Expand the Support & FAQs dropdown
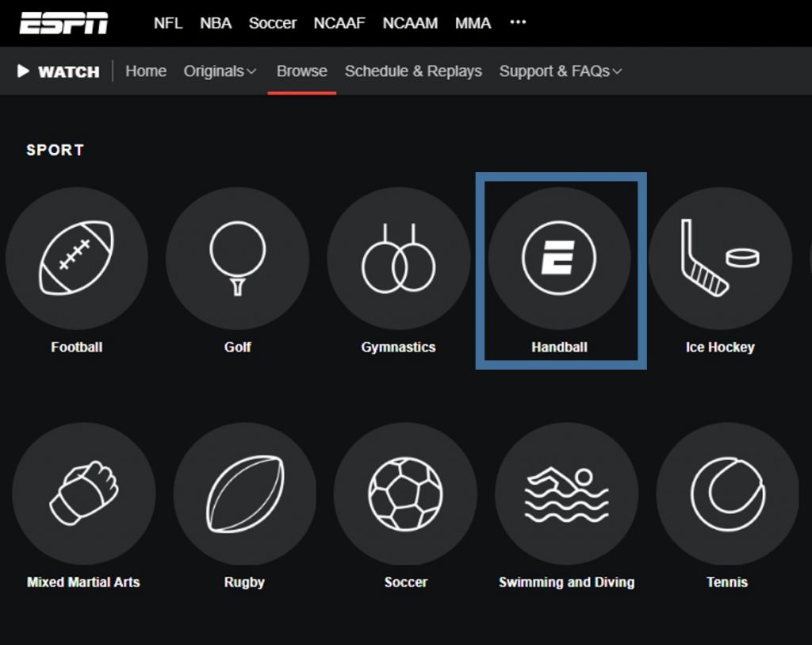 point(561,71)
